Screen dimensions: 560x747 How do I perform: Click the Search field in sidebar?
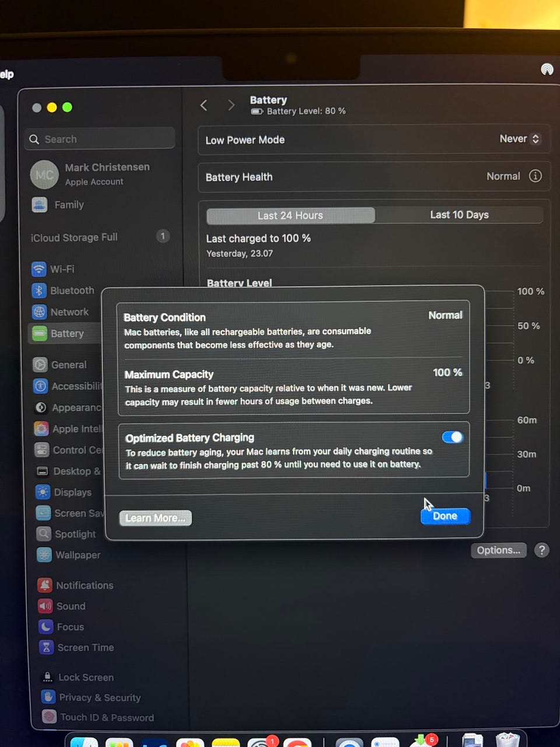tap(100, 139)
